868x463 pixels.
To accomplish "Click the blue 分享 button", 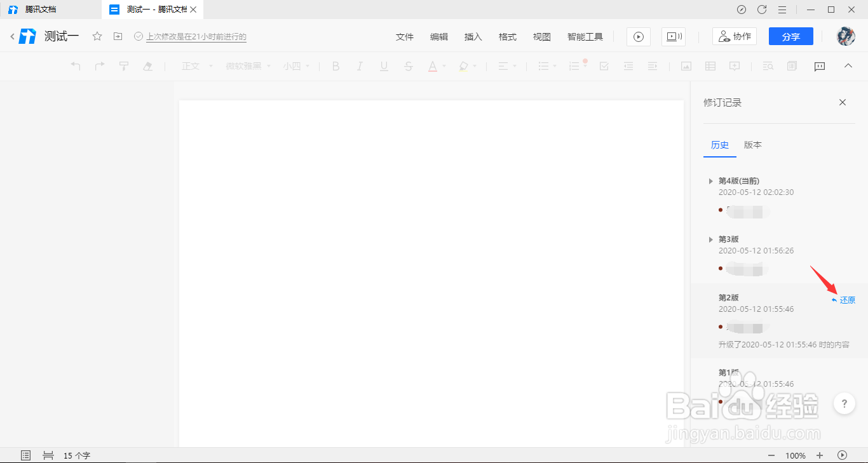I will tap(791, 37).
